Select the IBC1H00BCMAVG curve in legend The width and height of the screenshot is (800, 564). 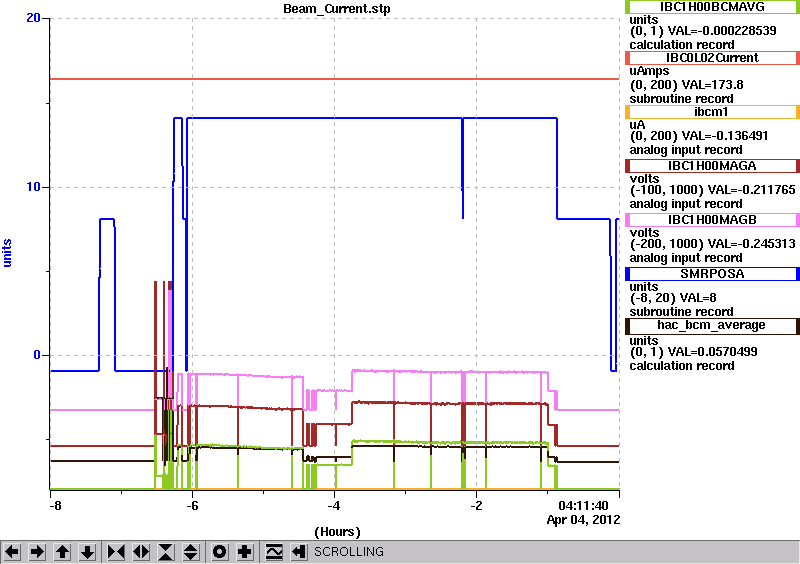tap(712, 7)
